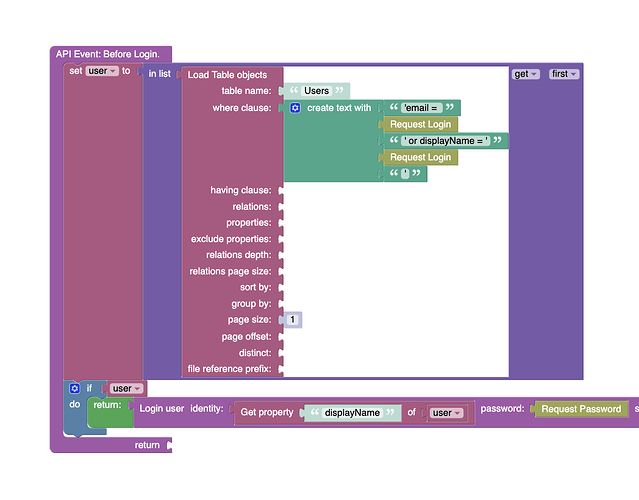Click the Users table name text field
Image resolution: width=639 pixels, height=500 pixels.
click(x=316, y=91)
